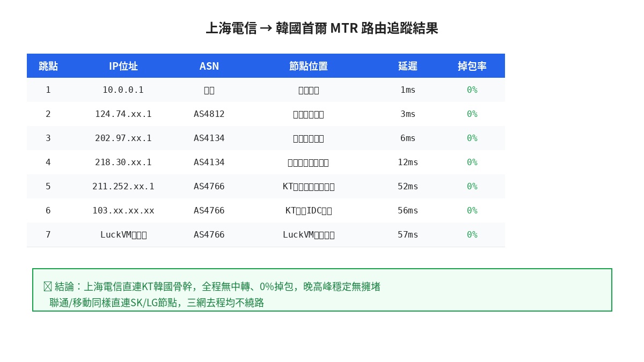
Task: Select the IP cell 218.30.xx.1
Action: point(123,162)
